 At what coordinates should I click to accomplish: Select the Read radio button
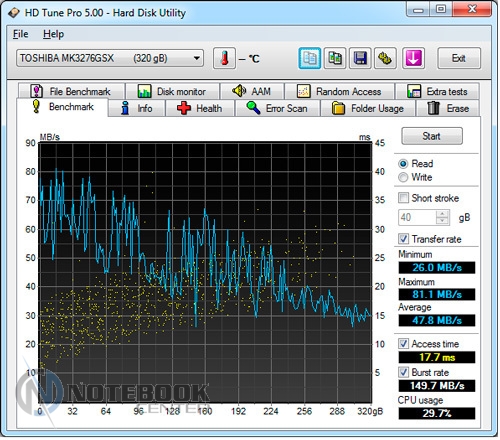[403, 164]
